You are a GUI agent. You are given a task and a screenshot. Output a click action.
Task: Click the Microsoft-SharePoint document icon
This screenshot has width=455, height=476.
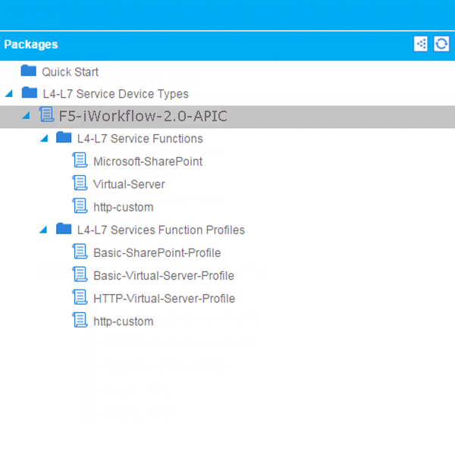pyautogui.click(x=80, y=161)
